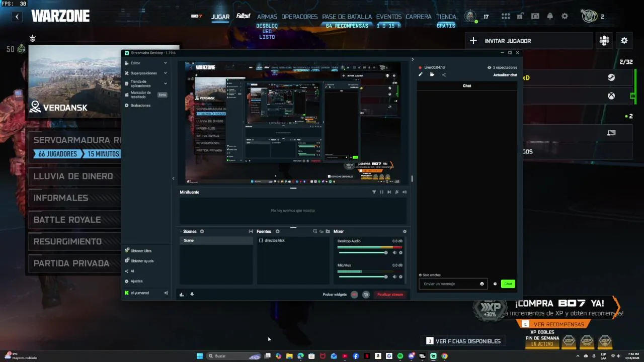Mute event sounds in Minifuente
This screenshot has height=362, width=644.
pos(404,192)
